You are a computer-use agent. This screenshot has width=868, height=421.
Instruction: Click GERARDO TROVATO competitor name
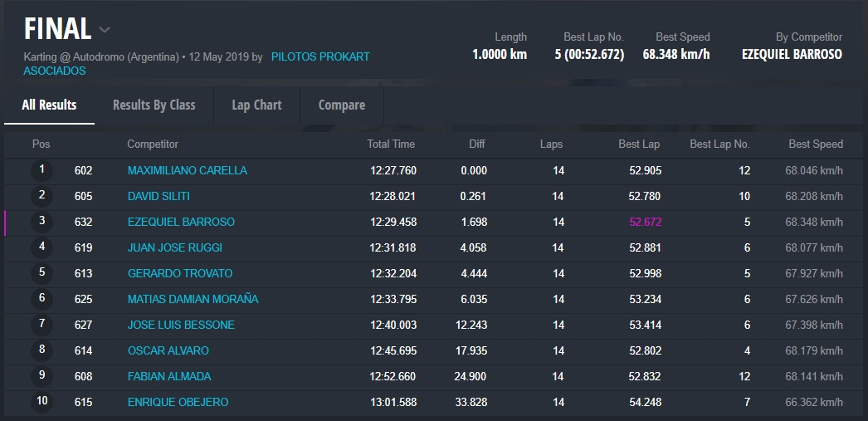179,274
